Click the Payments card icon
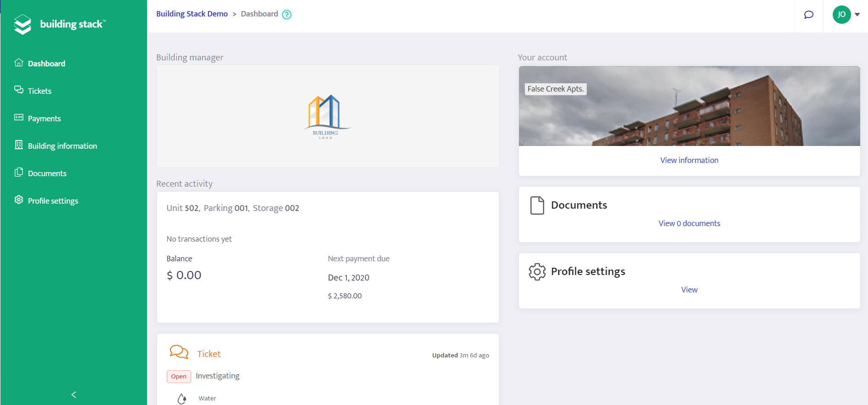868x405 pixels. point(19,117)
